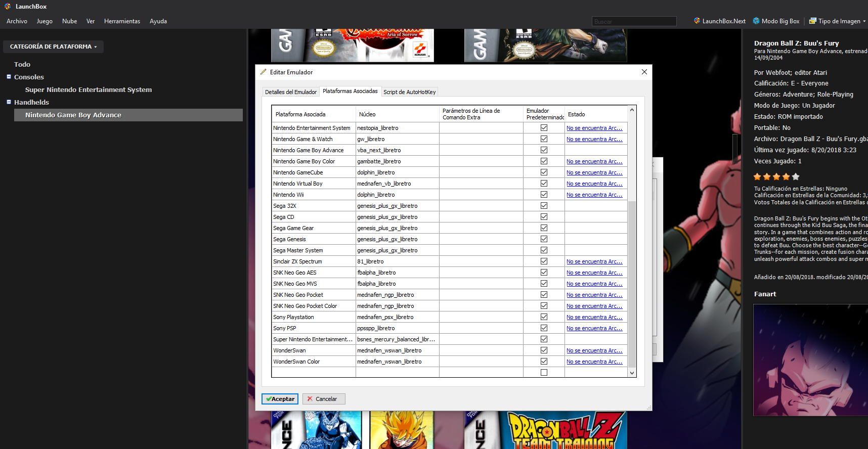Click scroll up arrow in platforms table

(632, 110)
